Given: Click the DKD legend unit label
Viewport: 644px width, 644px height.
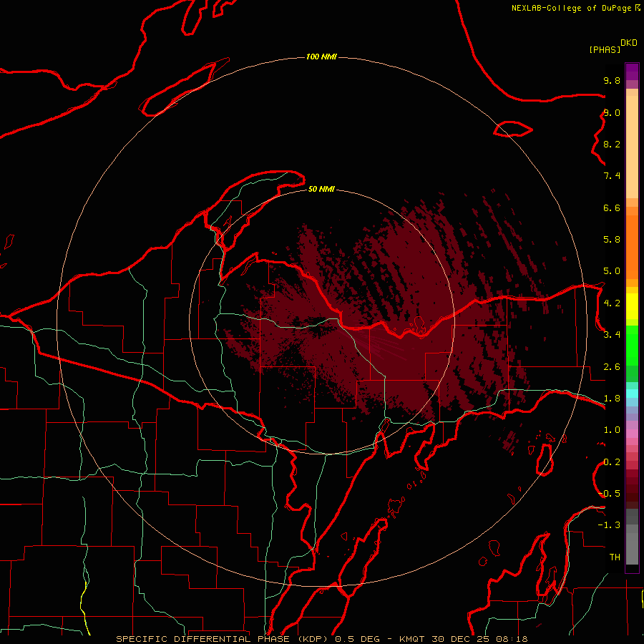Looking at the screenshot, I should point(629,43).
